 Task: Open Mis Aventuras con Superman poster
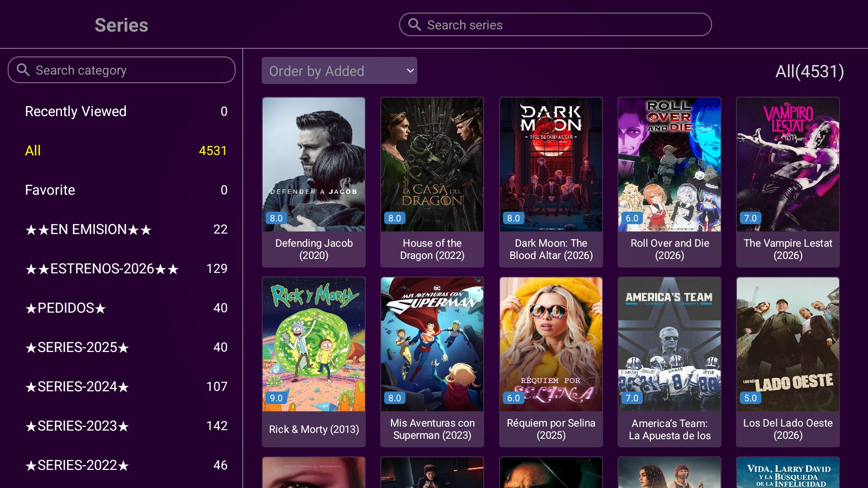point(432,344)
